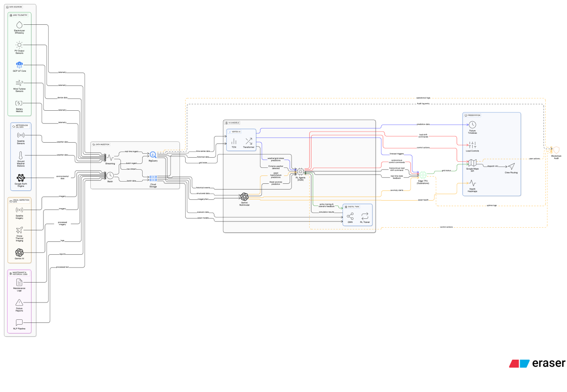567x392 pixels.
Task: Select the GCP IoT Core icon
Action: [19, 64]
